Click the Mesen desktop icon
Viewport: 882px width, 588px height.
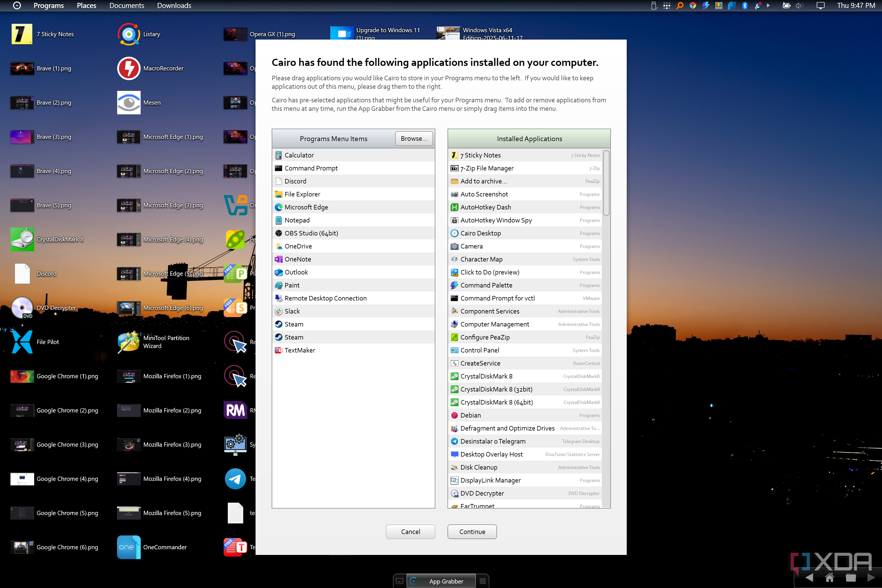[x=129, y=102]
